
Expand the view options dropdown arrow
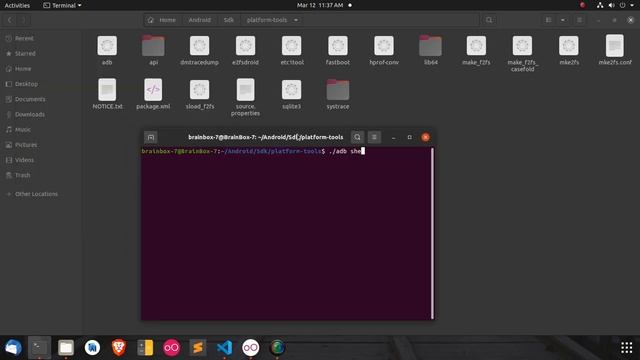[563, 20]
